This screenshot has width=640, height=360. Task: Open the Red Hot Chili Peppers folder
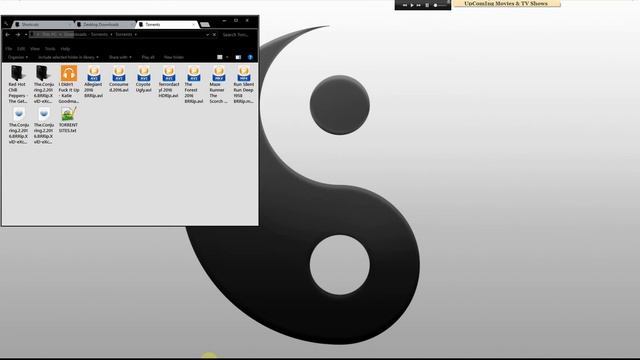17,84
